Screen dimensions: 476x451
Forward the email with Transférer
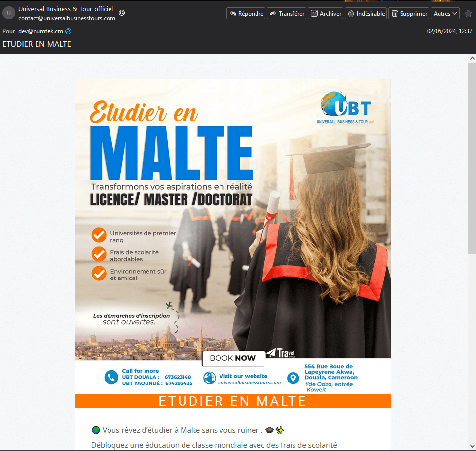(286, 13)
